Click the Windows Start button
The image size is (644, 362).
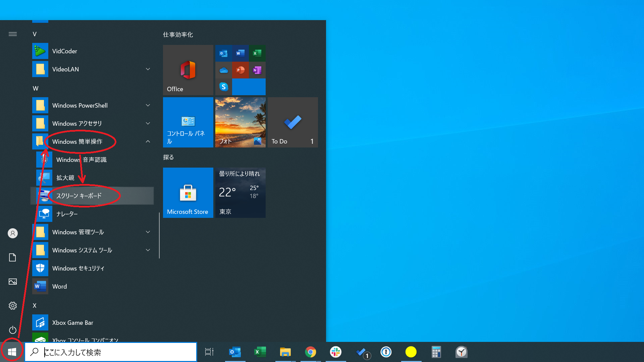(x=12, y=352)
